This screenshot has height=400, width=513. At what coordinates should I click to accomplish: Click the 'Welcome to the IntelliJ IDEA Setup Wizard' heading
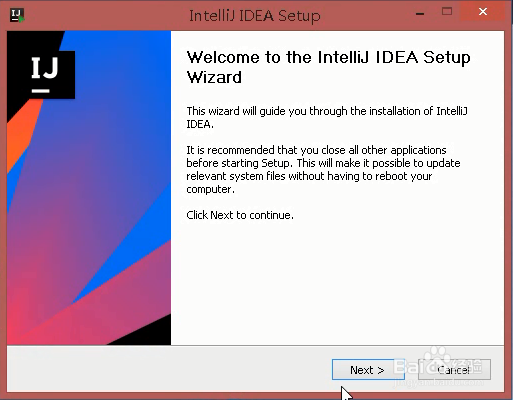click(x=328, y=67)
